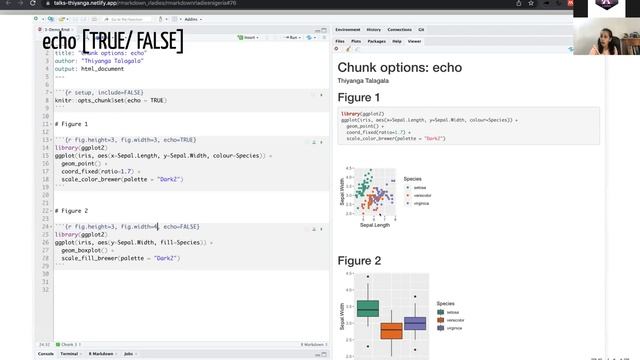Click the 'Figure 2' heading in Viewer
The image size is (640, 360).
[x=359, y=261]
